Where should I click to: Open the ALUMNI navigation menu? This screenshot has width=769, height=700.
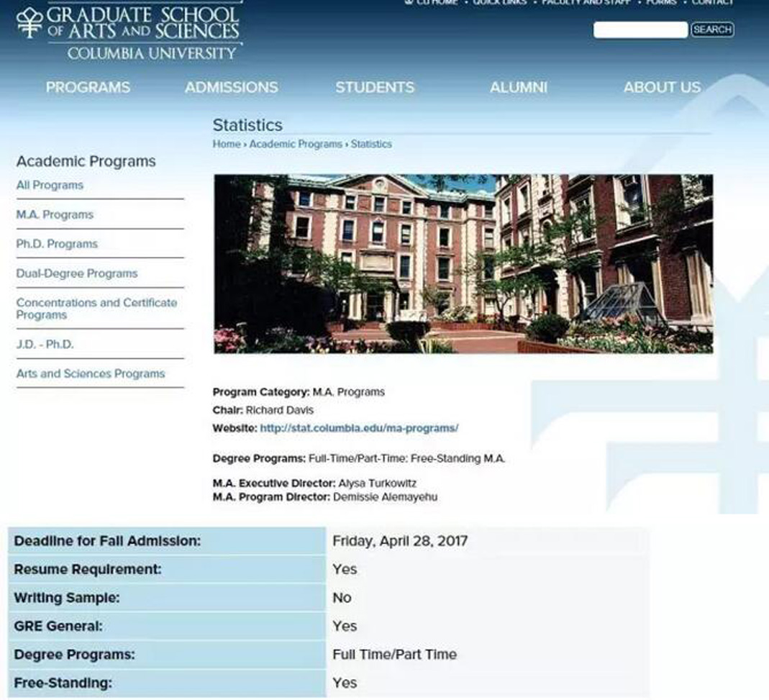[x=519, y=87]
